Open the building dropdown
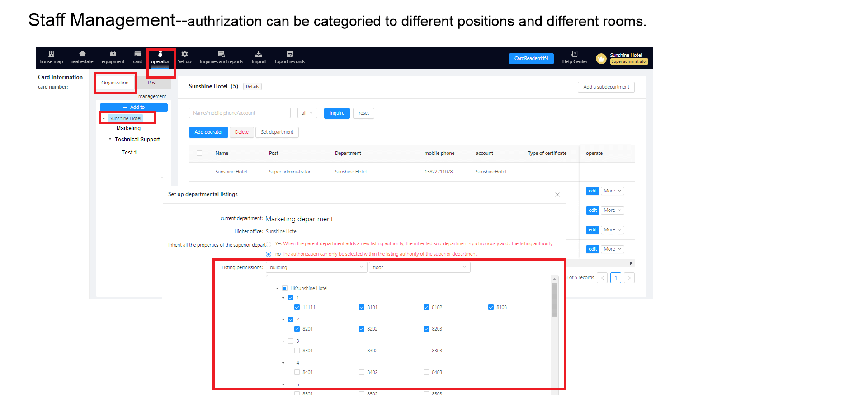This screenshot has height=402, width=868. click(316, 267)
